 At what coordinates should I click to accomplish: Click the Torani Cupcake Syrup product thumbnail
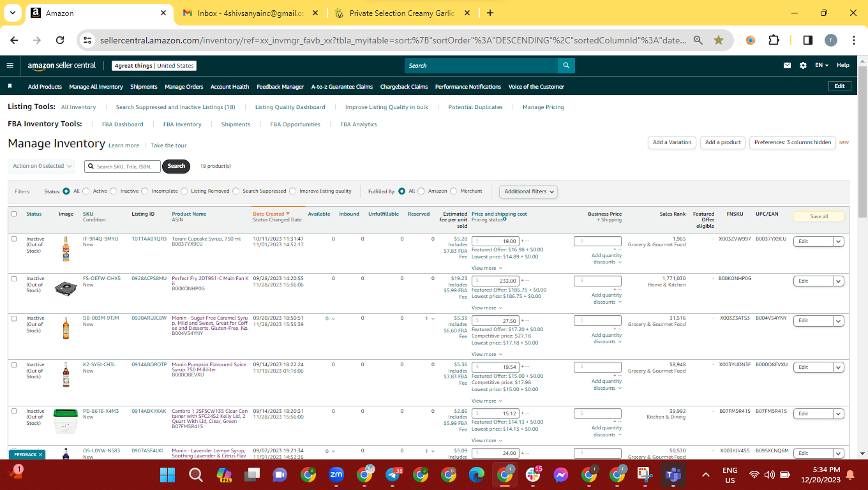pos(65,249)
